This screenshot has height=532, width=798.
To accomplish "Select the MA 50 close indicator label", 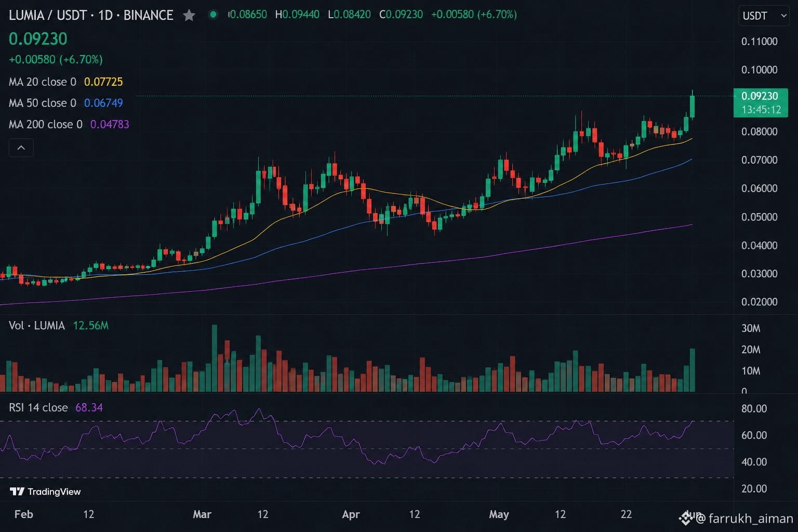I will tap(43, 103).
